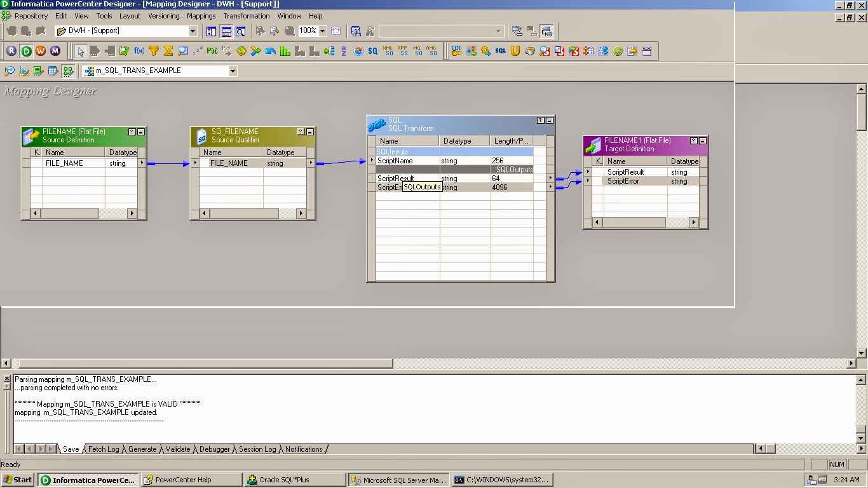Create a Filter transformation using the funnel icon
The height and width of the screenshot is (488, 868).
coord(154,51)
